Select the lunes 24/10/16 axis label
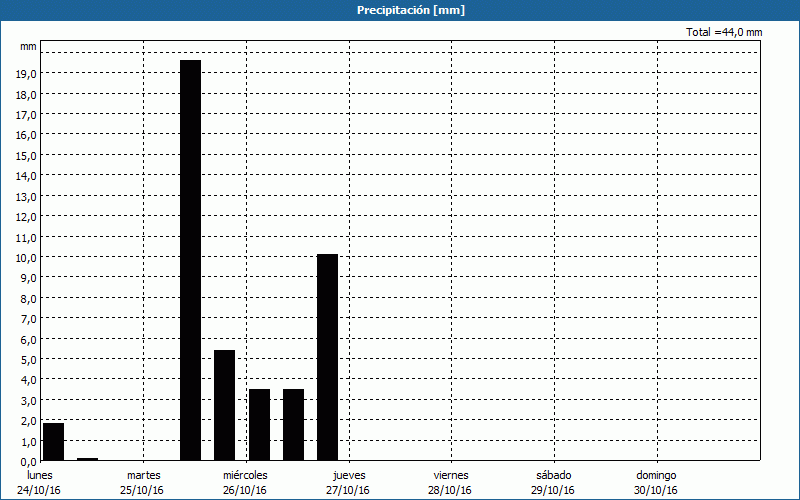Screen dimensions: 800x500 coord(41,482)
